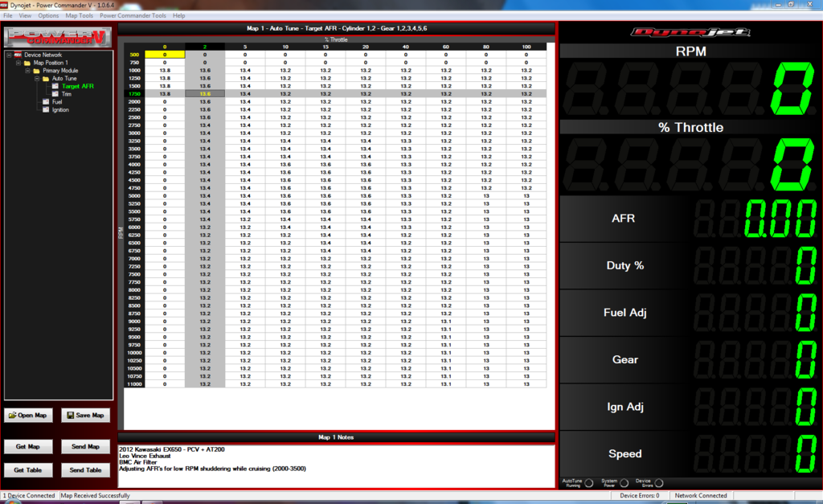Click the Send Table button
823x504 pixels.
85,470
